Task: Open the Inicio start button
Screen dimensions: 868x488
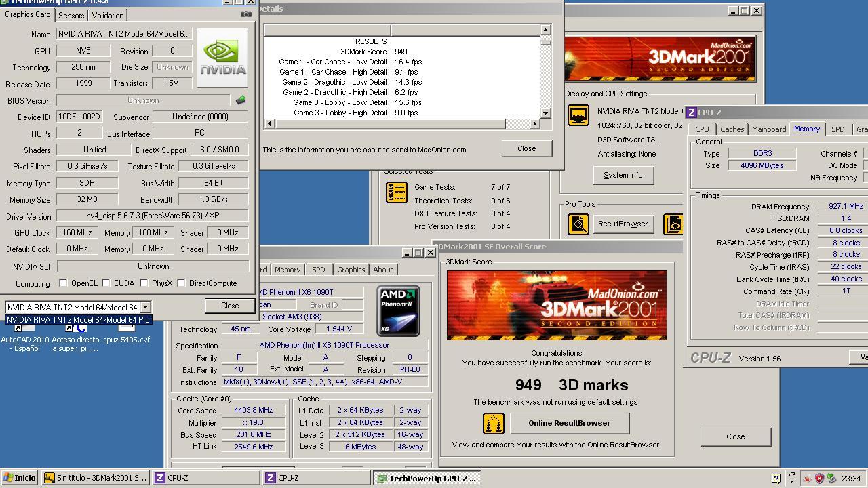Action: click(19, 478)
